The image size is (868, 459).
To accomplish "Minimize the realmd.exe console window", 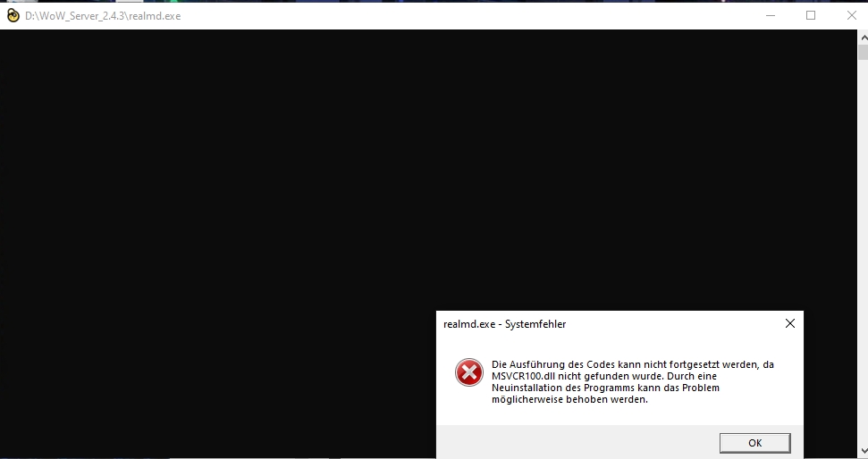I will tap(770, 15).
